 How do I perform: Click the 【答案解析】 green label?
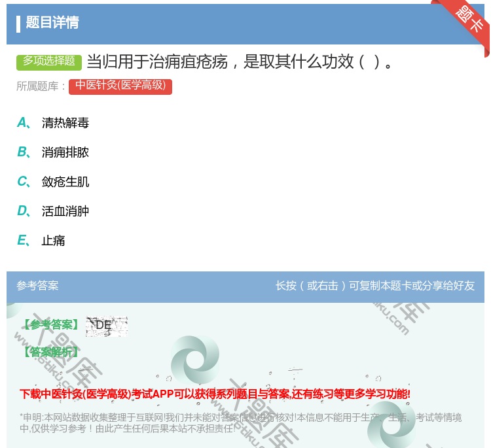[x=51, y=352]
